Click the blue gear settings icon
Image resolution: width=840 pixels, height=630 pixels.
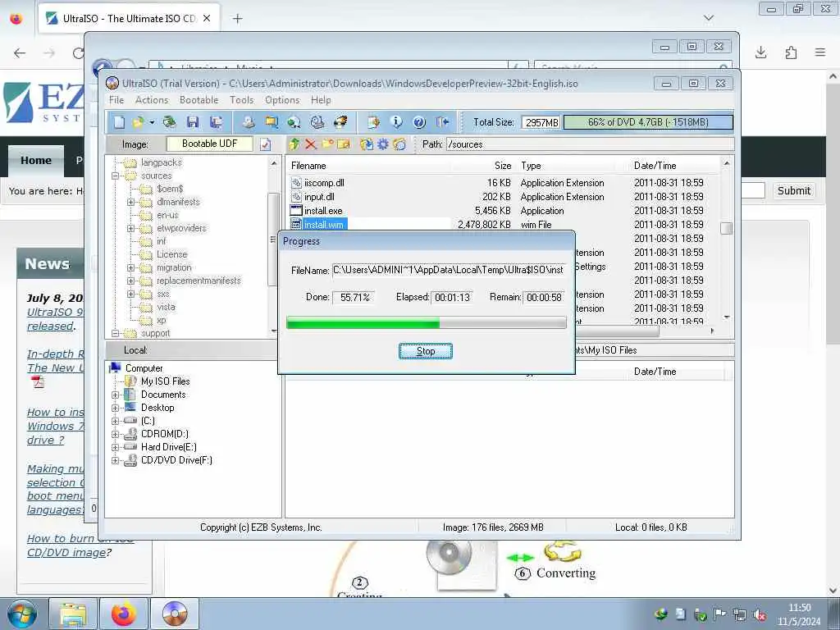(x=383, y=144)
